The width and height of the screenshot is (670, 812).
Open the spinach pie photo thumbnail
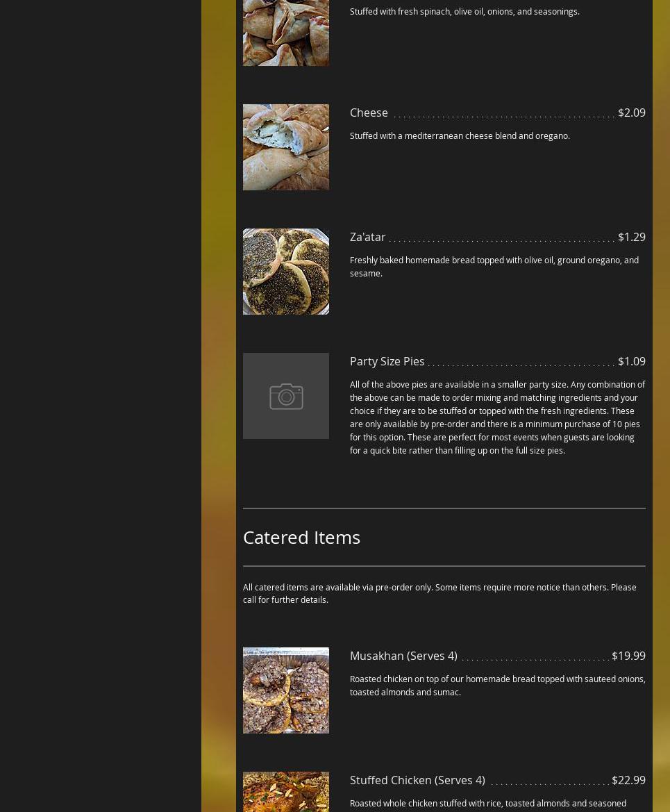[286, 33]
